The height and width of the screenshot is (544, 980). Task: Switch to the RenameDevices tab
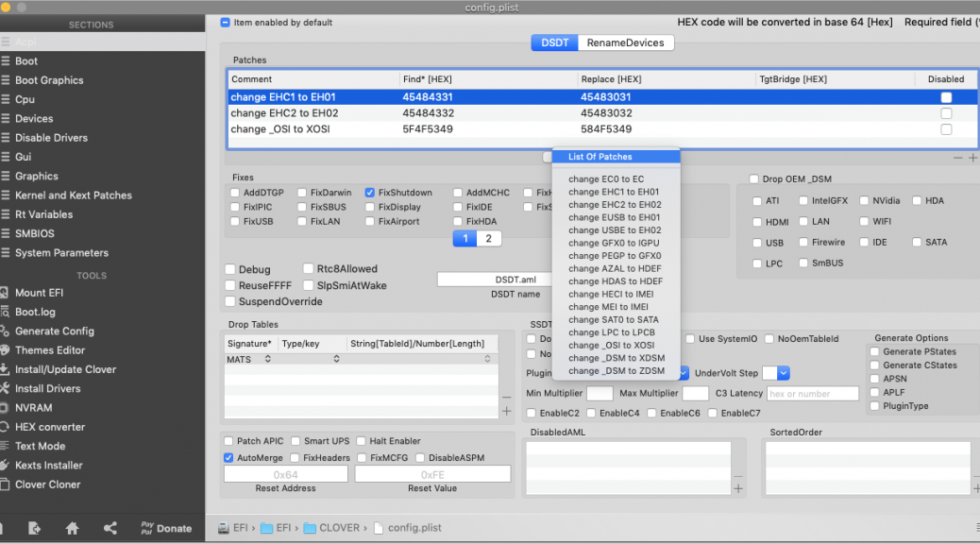[626, 42]
